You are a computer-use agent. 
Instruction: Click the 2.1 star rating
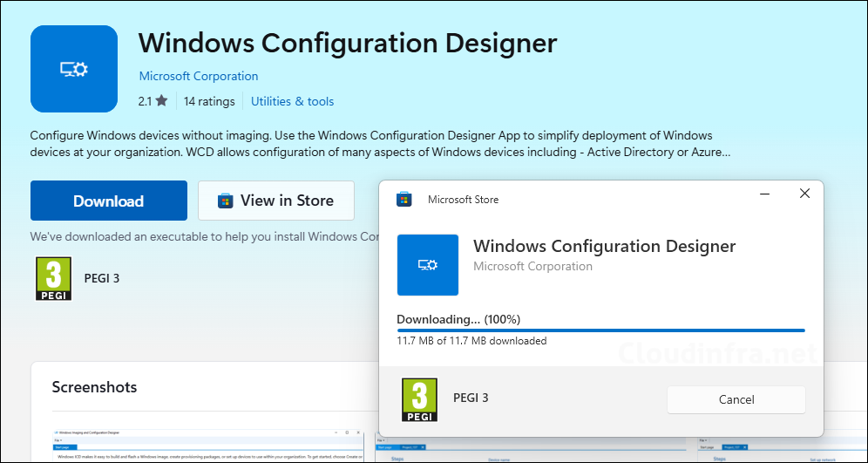(153, 101)
